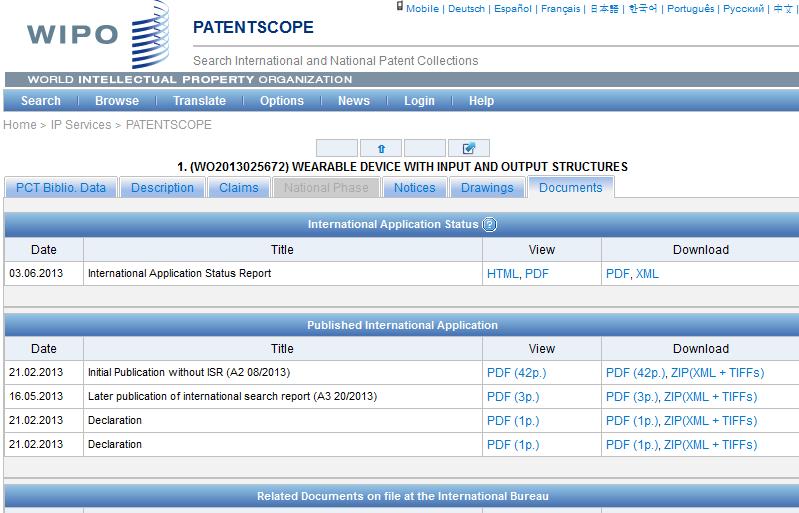Click the mobile phone icon beside Mobile
The height and width of the screenshot is (513, 799).
coord(400,7)
